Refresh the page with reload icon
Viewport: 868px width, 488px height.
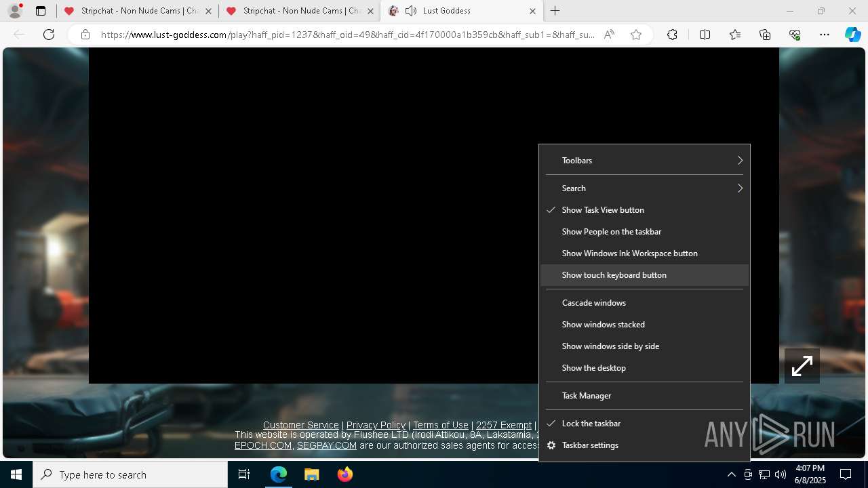click(x=49, y=35)
